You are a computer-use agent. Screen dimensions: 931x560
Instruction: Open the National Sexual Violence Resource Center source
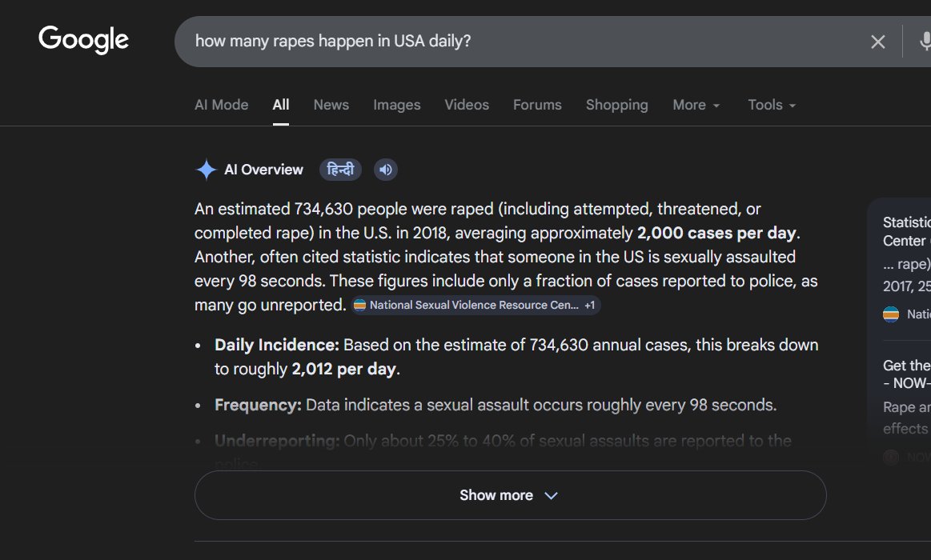[476, 305]
